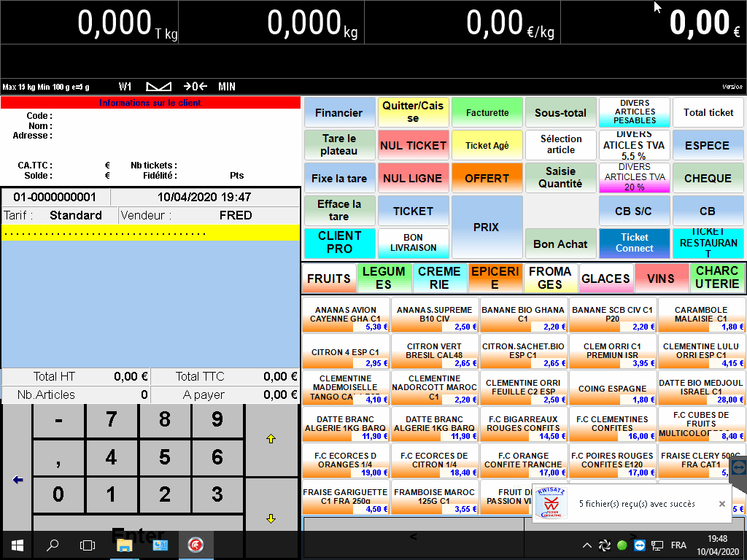
Task: Tap the stable-weight scale icon
Action: pos(158,87)
